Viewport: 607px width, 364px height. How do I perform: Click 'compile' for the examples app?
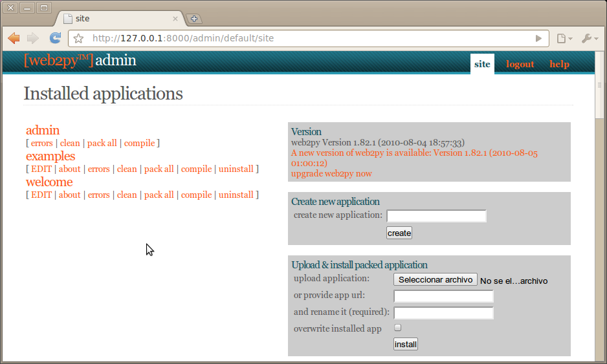click(196, 169)
